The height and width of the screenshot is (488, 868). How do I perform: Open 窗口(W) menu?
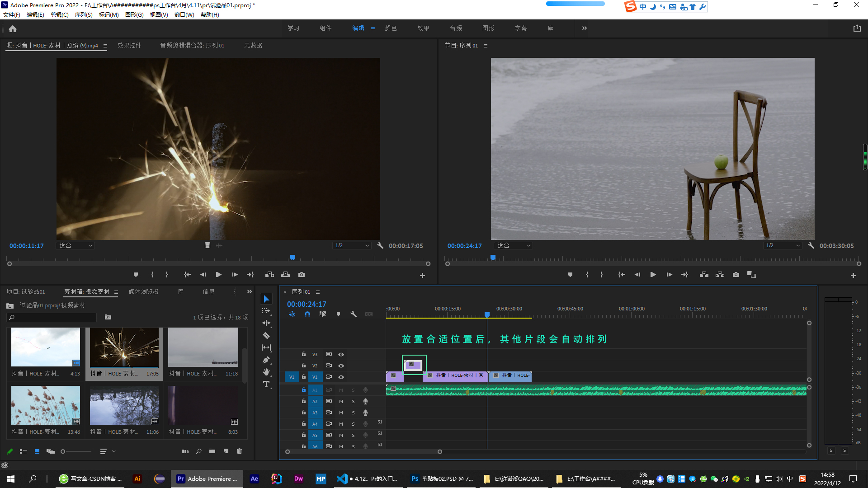point(184,15)
